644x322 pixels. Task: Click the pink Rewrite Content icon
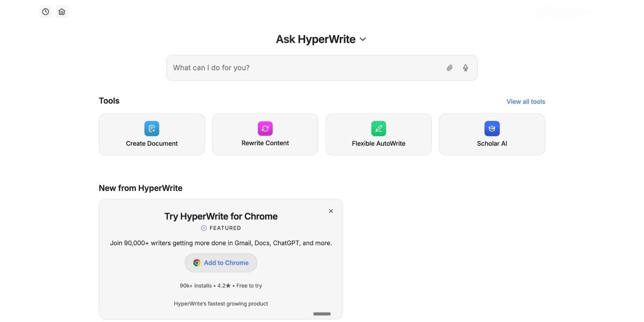tap(265, 128)
